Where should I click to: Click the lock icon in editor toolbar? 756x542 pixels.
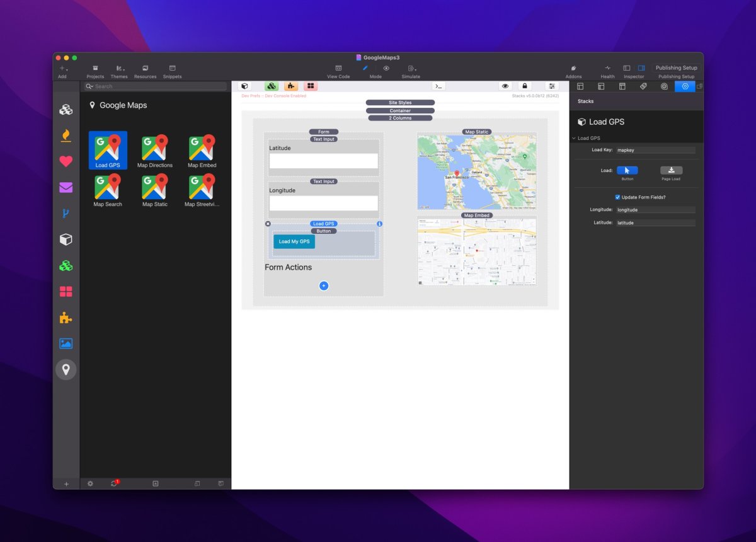pyautogui.click(x=524, y=86)
